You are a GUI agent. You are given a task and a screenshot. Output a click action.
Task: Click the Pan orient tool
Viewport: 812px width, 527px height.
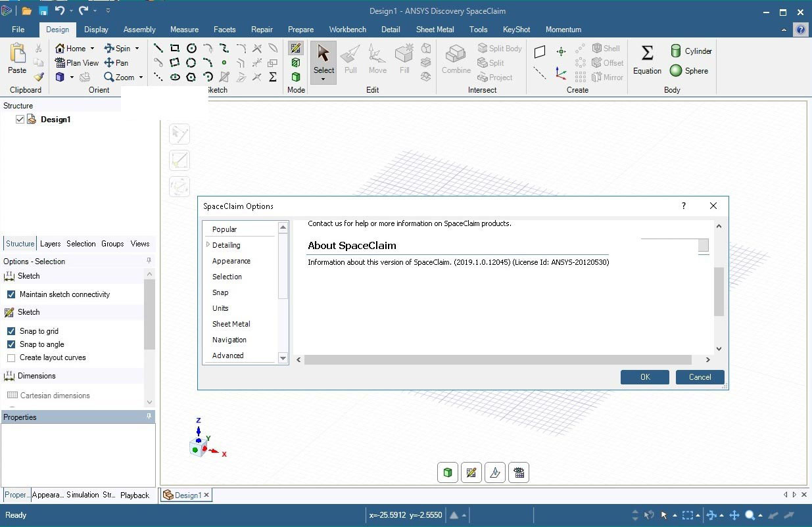pyautogui.click(x=116, y=62)
